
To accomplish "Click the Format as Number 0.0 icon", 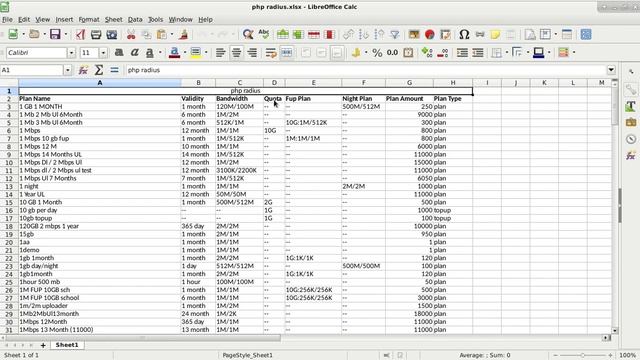I will (392, 53).
